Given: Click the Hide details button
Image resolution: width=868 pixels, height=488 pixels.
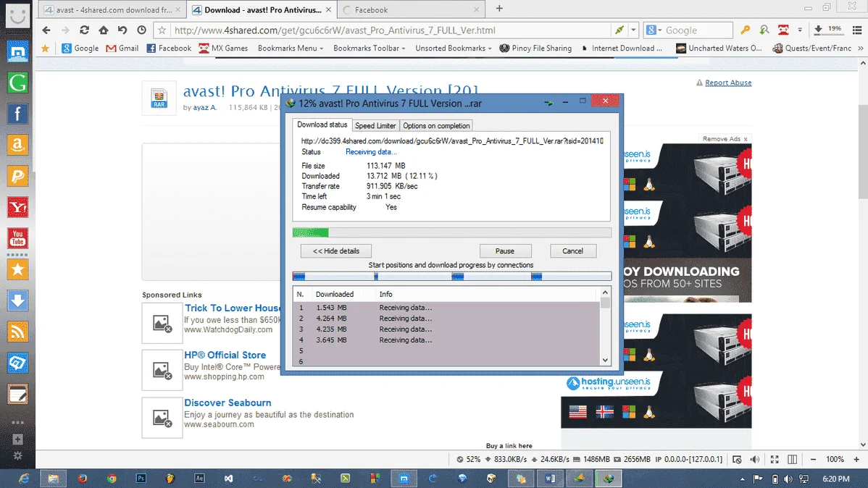Looking at the screenshot, I should pyautogui.click(x=336, y=251).
